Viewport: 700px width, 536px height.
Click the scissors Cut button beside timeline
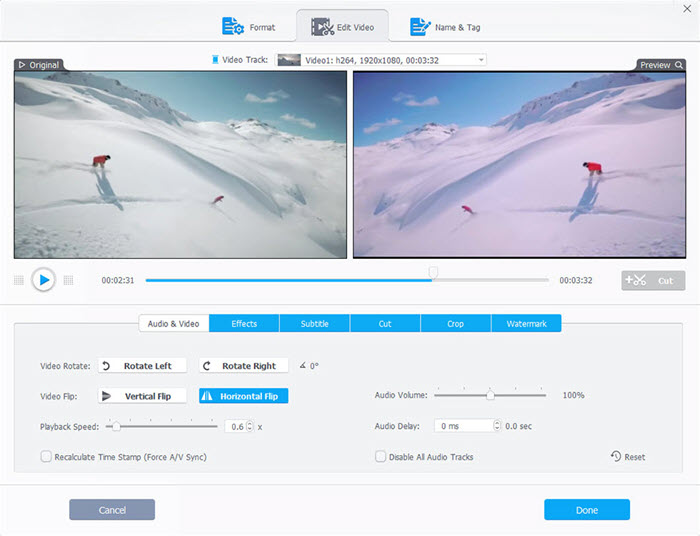coord(653,281)
